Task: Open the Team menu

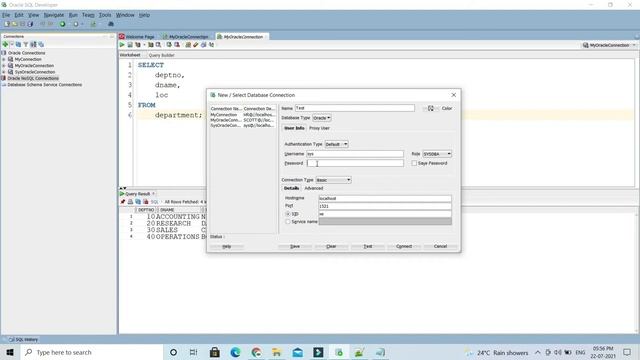Action: [x=88, y=15]
